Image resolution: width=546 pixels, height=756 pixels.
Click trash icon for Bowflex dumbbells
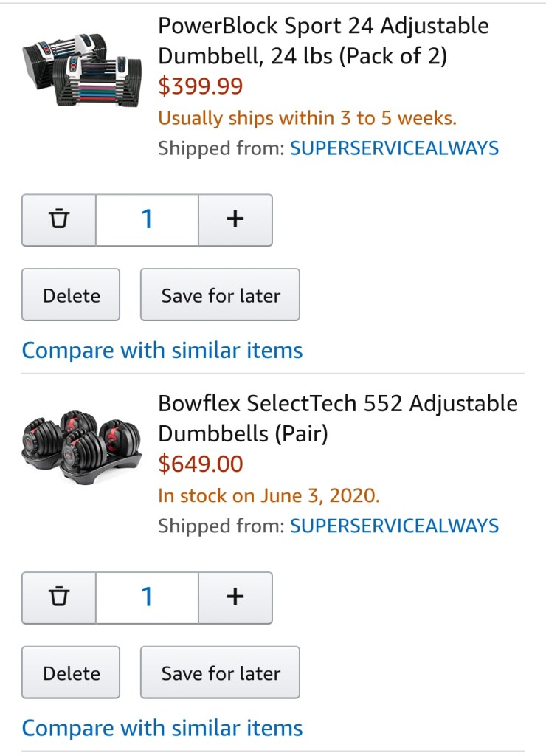[59, 597]
